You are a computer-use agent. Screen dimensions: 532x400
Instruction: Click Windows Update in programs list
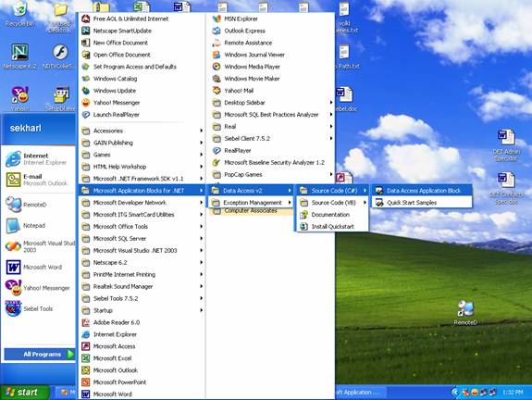tap(142, 91)
